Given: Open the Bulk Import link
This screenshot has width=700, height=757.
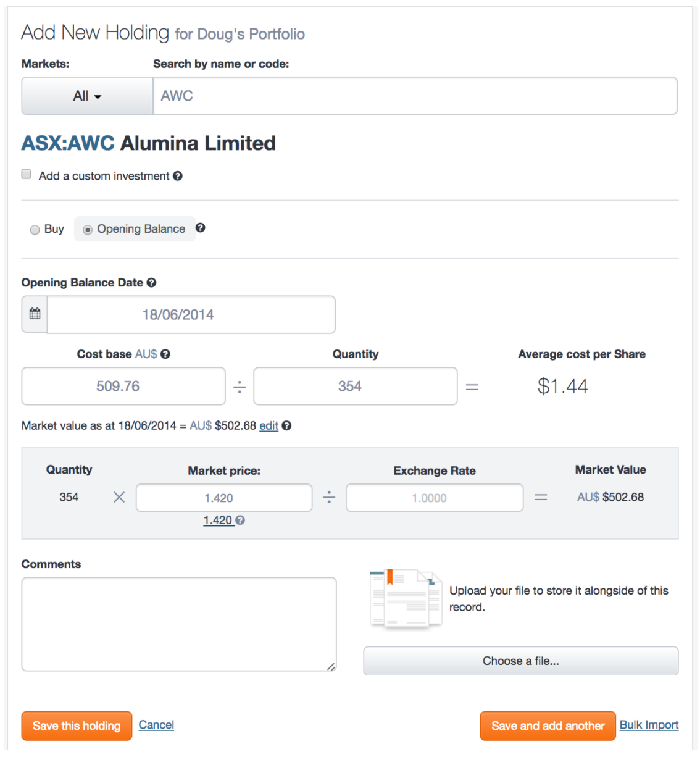Looking at the screenshot, I should pos(649,724).
